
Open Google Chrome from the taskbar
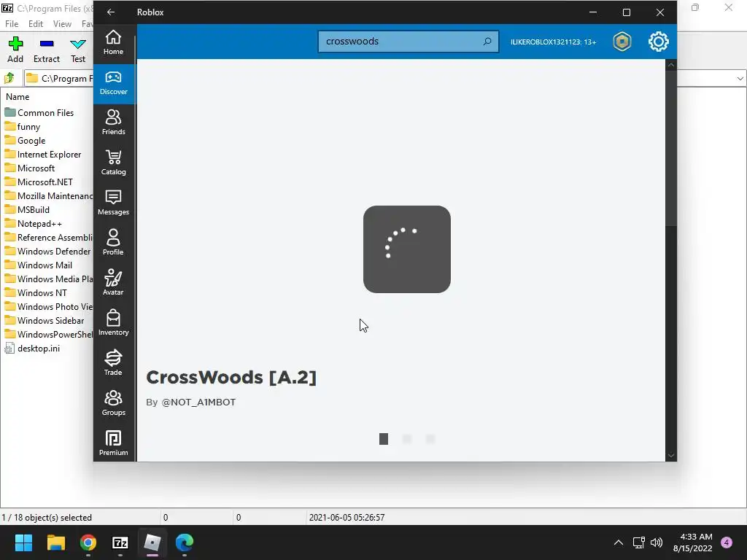tap(88, 542)
